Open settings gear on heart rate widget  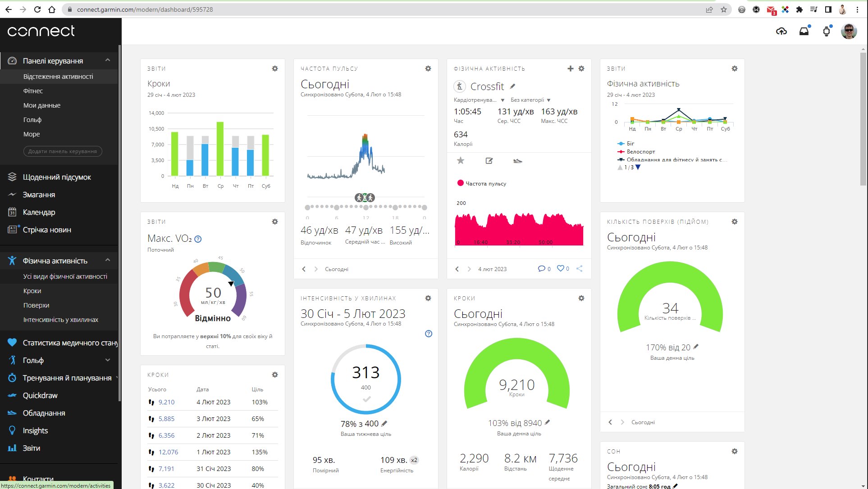[428, 68]
